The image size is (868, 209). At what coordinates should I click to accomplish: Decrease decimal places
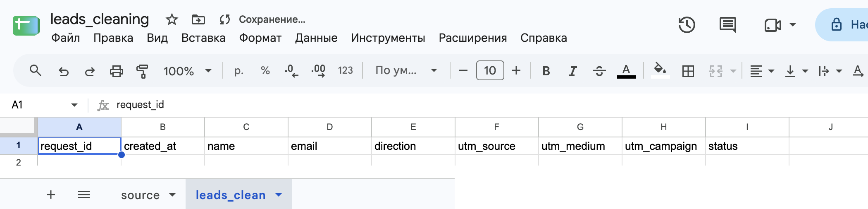[291, 71]
